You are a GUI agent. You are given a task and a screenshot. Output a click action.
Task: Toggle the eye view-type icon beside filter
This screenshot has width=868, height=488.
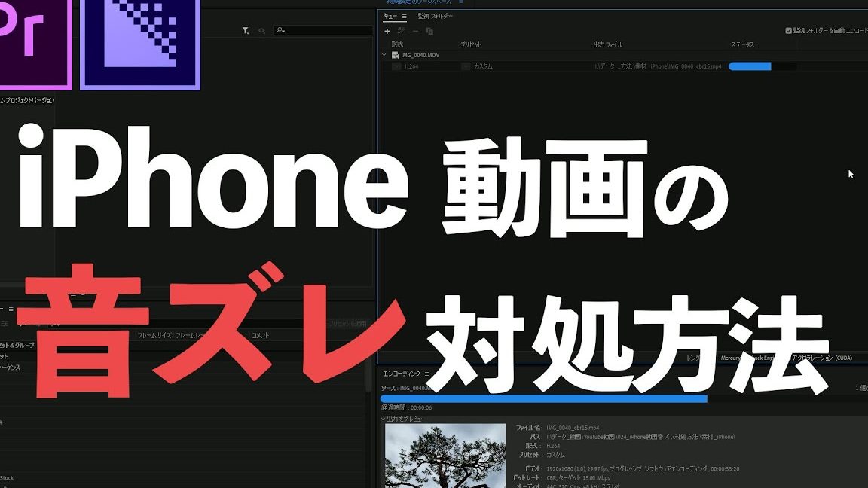coord(261,30)
